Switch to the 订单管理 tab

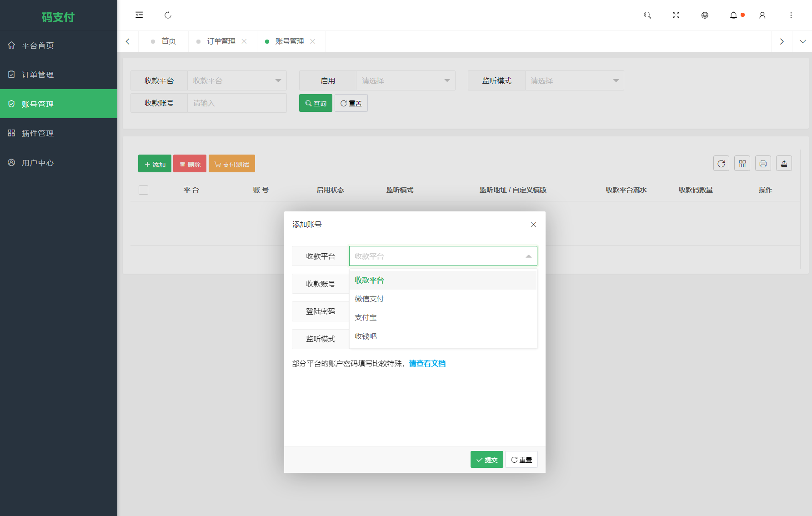coord(221,41)
